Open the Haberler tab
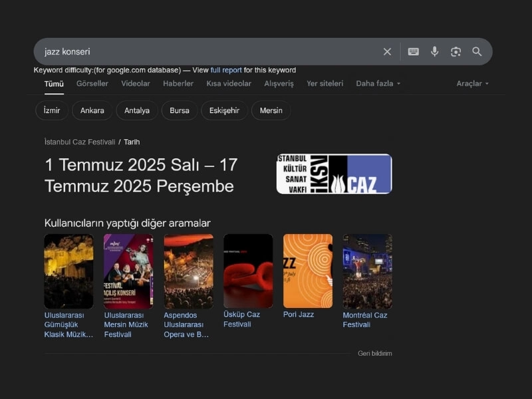The image size is (532, 399). (x=178, y=84)
